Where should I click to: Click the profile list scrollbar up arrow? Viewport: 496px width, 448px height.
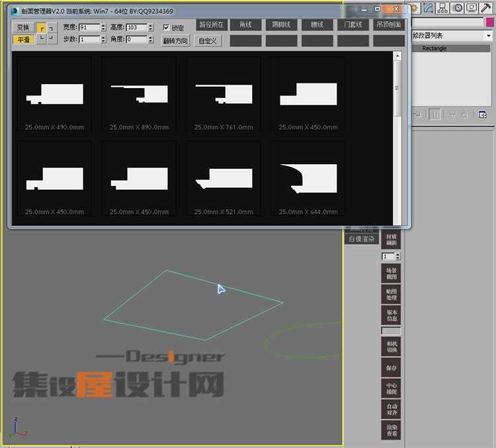397,56
